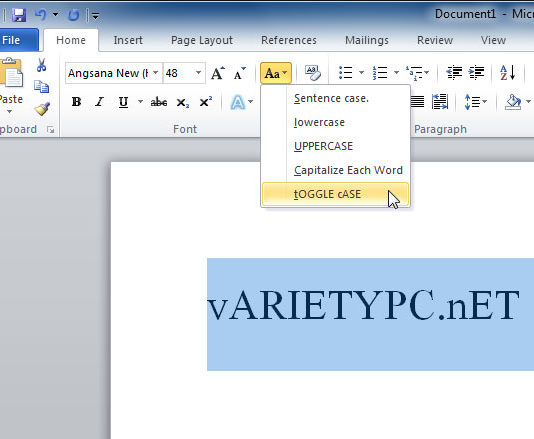Toggle Underline formatting
This screenshot has height=439, width=534.
click(x=123, y=102)
